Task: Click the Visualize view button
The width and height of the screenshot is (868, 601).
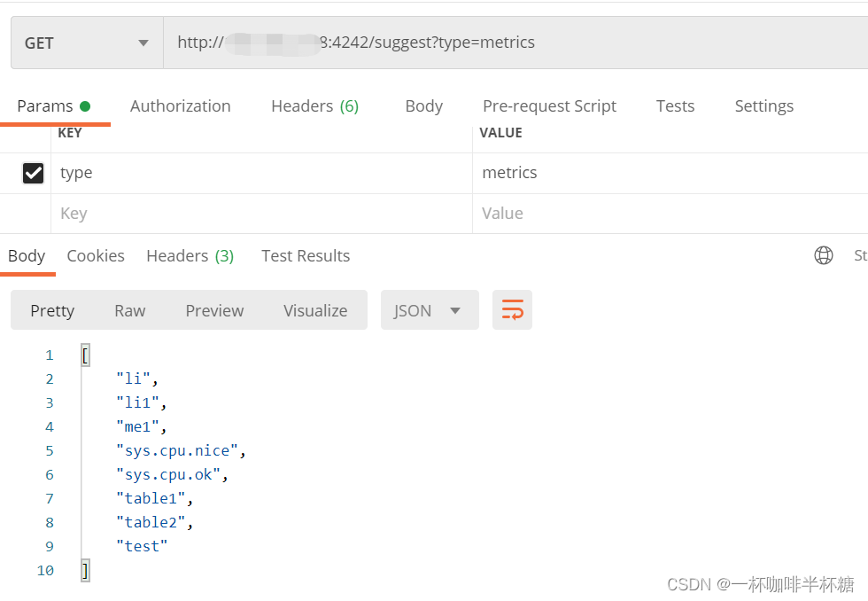Action: [315, 310]
